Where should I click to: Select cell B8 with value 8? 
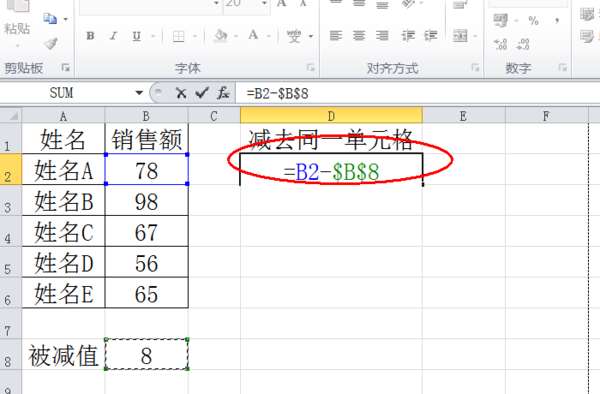(x=147, y=355)
